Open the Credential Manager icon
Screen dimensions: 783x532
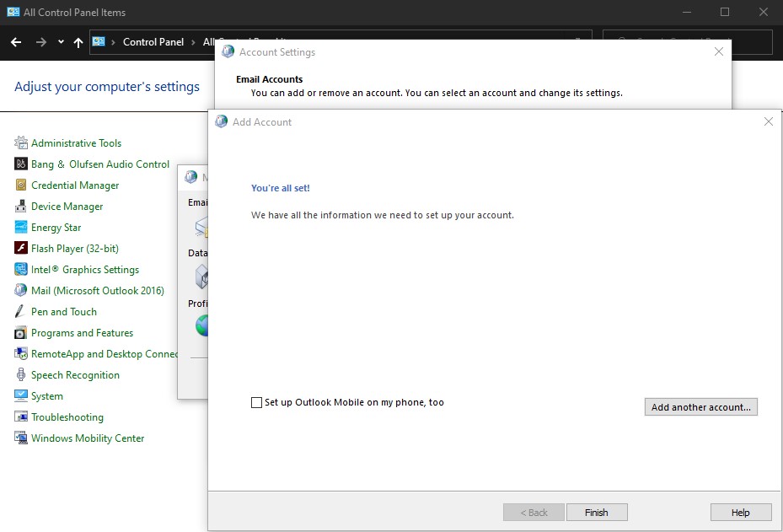click(21, 185)
